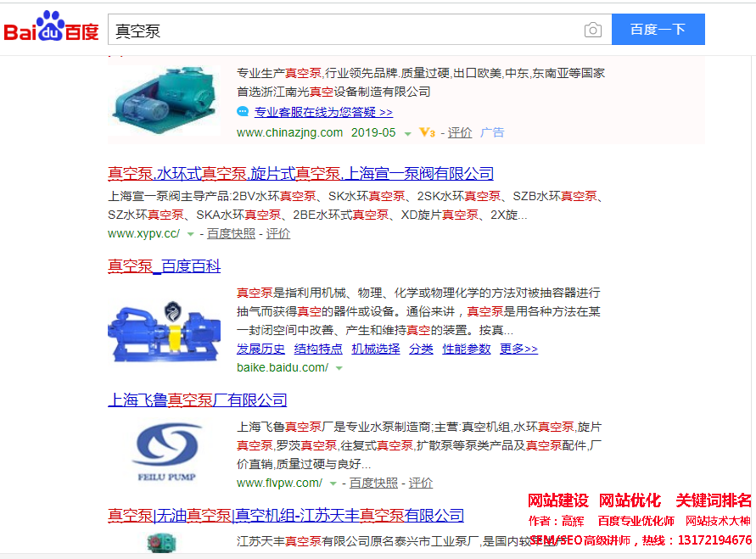The height and width of the screenshot is (559, 756).
Task: Open the 真空泵_百度百科 result link
Action: (x=165, y=266)
